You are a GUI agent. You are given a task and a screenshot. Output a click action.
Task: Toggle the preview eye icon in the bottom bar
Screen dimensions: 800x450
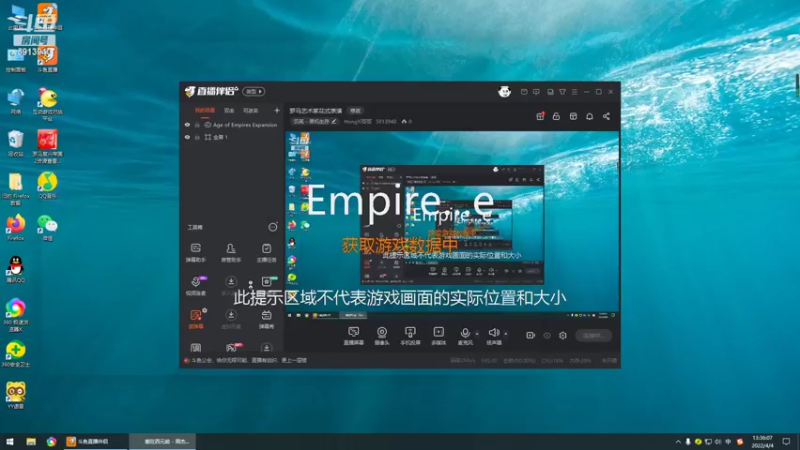point(547,335)
